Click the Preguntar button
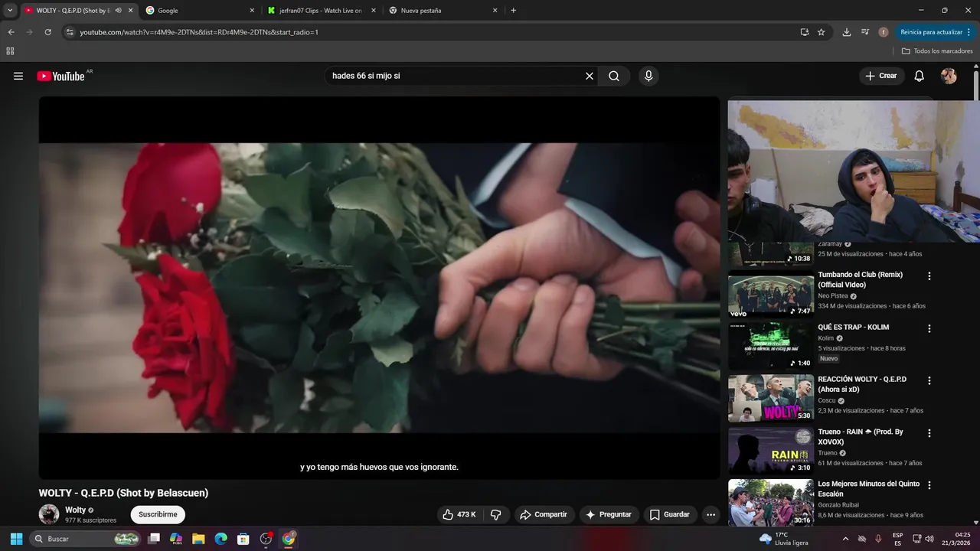The image size is (980, 551). coord(609,514)
